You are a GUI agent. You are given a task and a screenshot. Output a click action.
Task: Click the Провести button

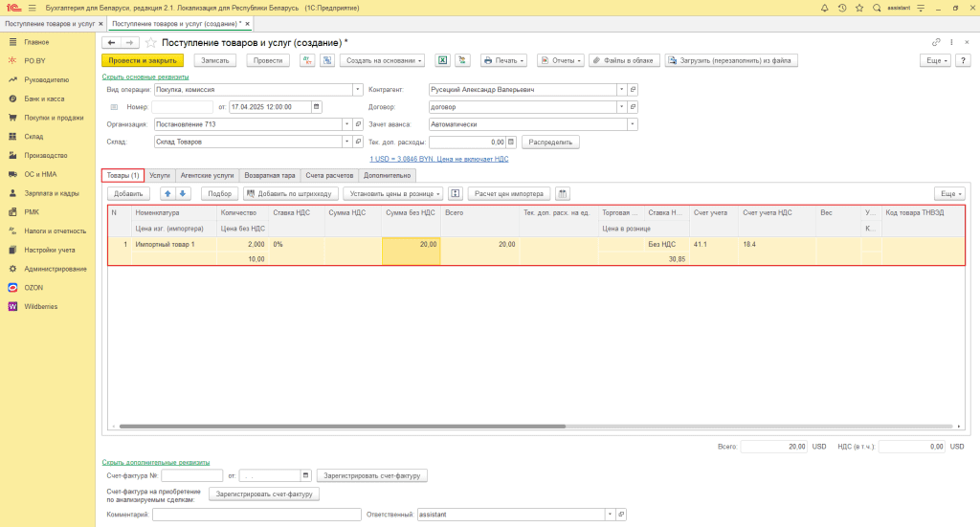click(x=268, y=60)
